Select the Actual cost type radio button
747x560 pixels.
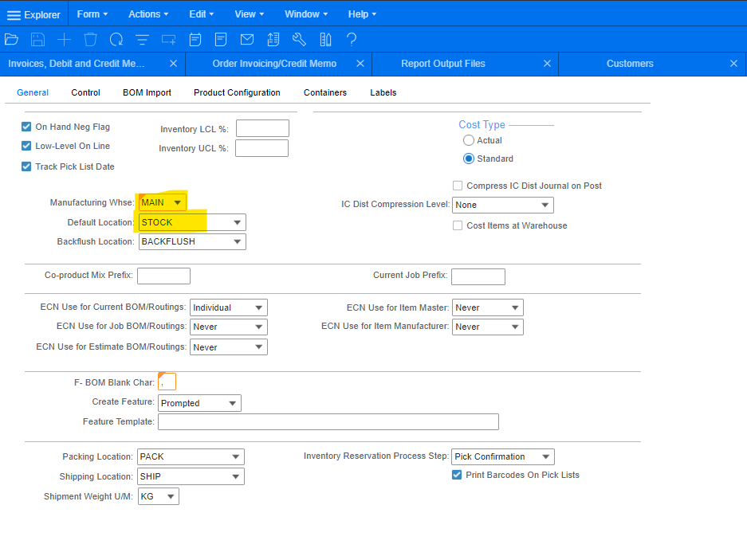point(469,140)
